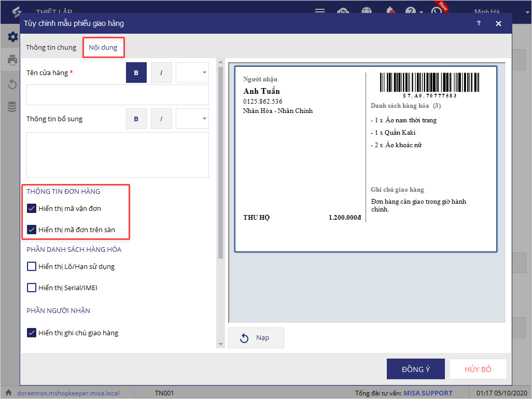Toggle bold for Tên cửa hàng

136,73
